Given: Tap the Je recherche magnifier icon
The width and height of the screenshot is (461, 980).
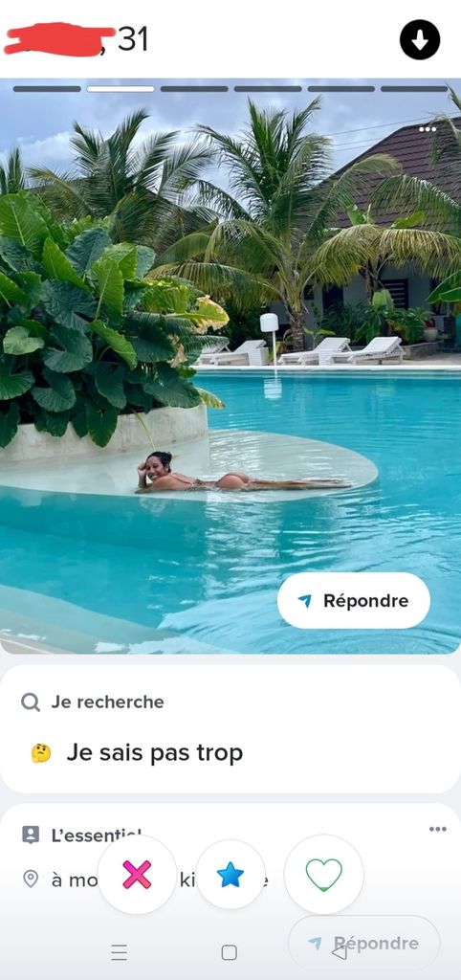Looking at the screenshot, I should click(31, 702).
